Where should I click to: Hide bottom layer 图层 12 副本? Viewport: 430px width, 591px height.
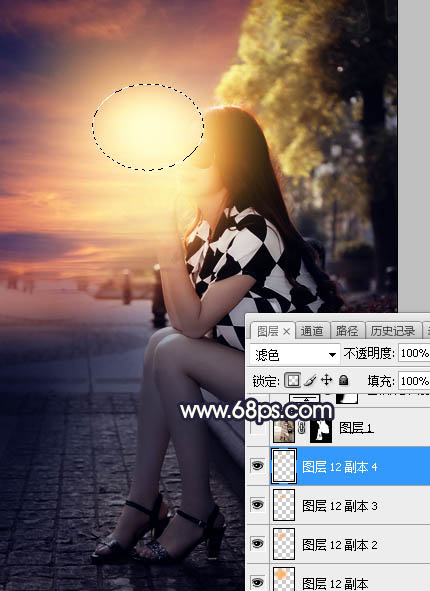tap(258, 583)
